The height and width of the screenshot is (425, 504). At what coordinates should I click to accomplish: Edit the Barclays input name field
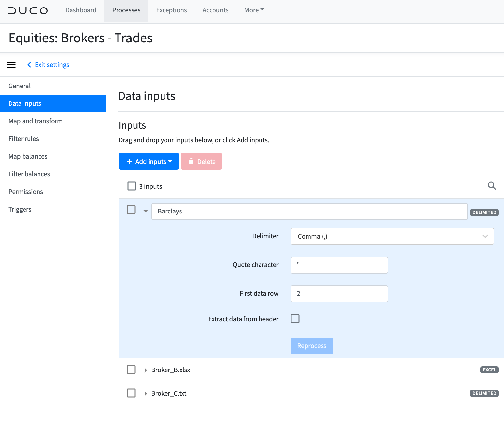click(309, 212)
